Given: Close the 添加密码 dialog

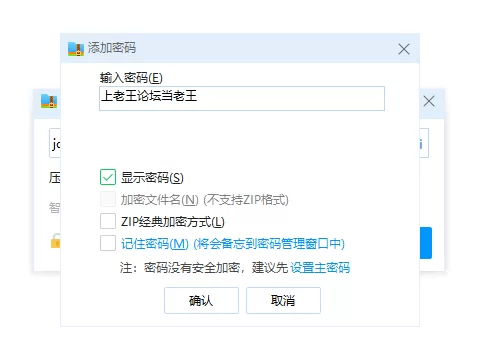Looking at the screenshot, I should tap(404, 49).
